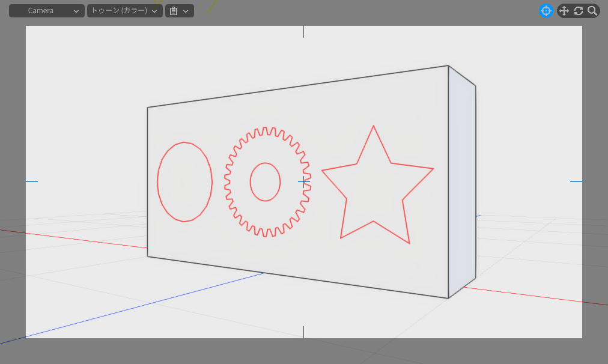608x364 pixels.
Task: Click the top center frame tick mark
Action: 303,31
